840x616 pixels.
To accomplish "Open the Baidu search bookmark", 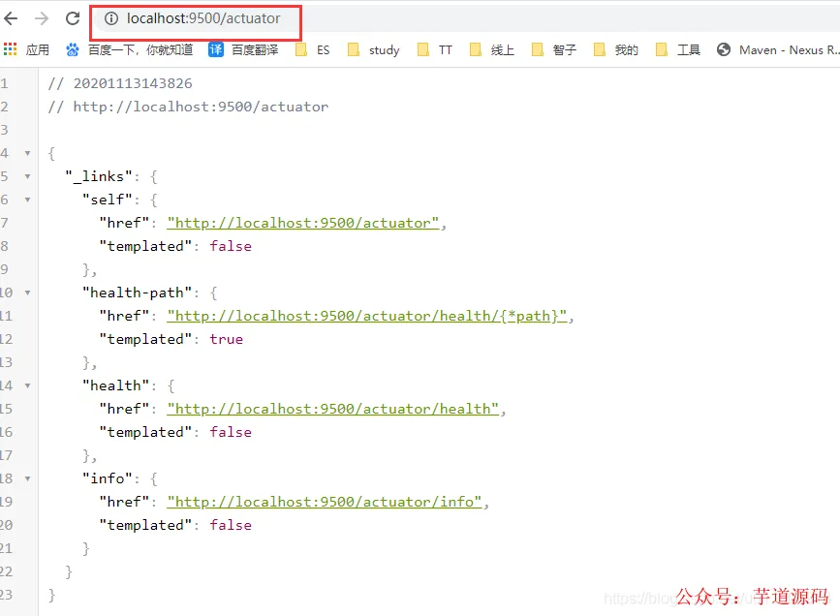I will [x=130, y=49].
